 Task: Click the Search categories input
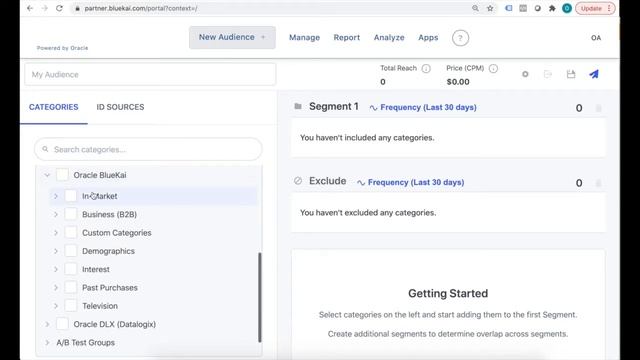(148, 149)
